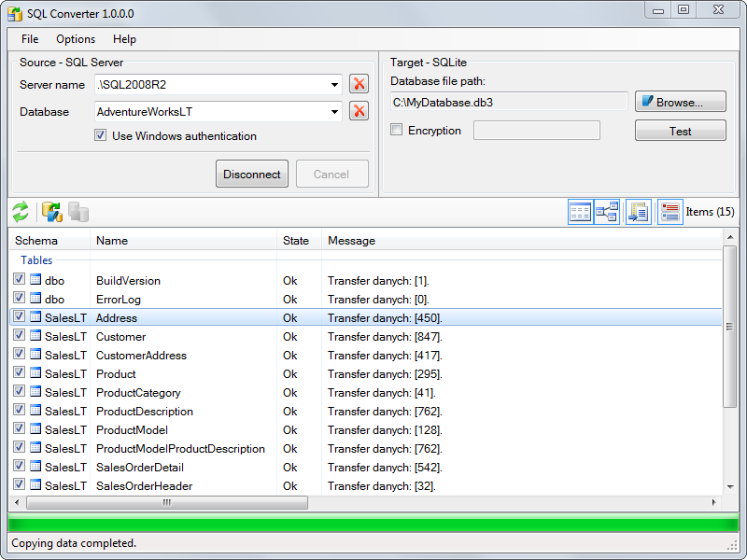The image size is (747, 560).
Task: Click message 'Transfer danych: [847].'
Action: [x=385, y=337]
